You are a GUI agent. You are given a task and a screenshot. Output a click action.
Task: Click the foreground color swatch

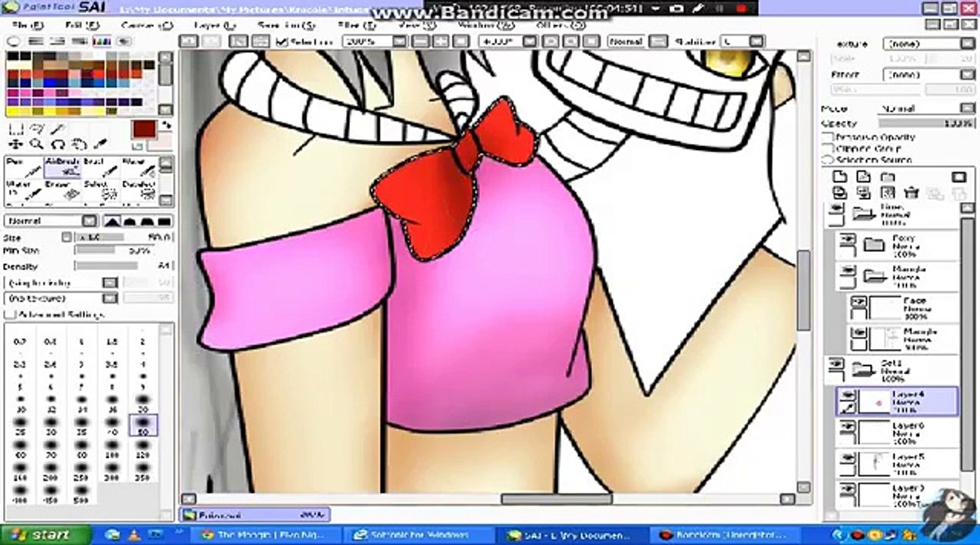point(143,129)
